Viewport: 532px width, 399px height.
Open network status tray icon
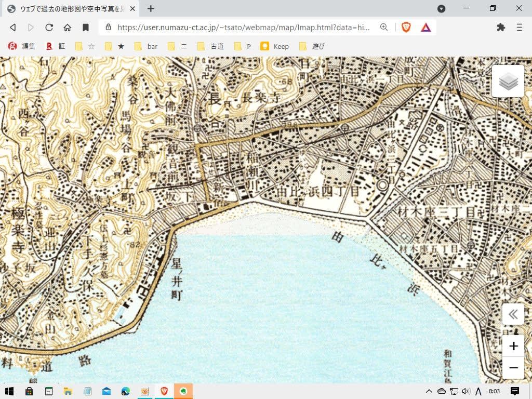tap(454, 391)
